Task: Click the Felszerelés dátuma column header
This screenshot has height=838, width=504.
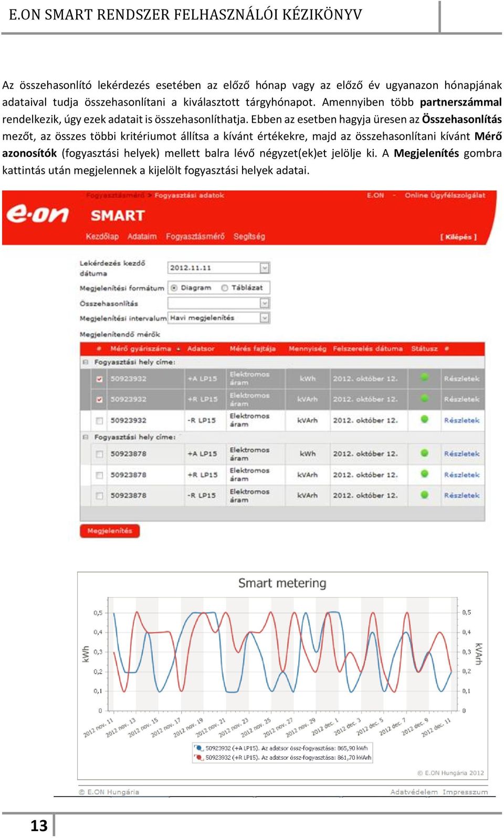Action: point(367,349)
